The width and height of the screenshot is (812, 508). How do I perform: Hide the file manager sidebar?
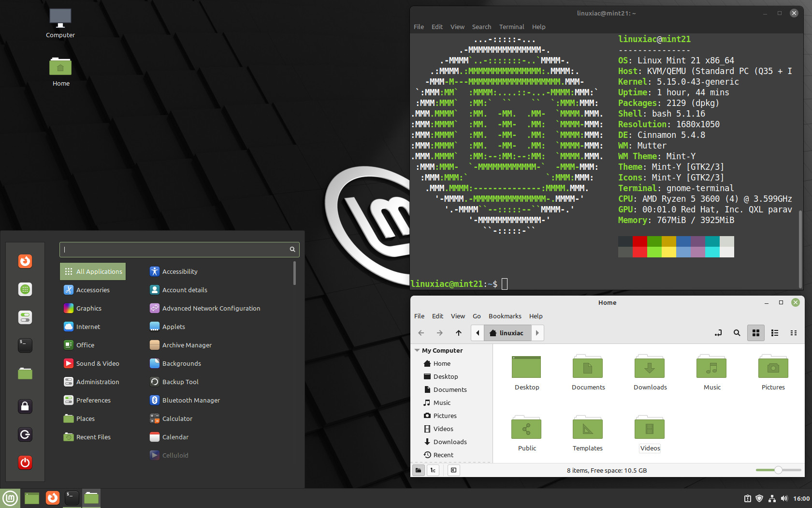tap(453, 470)
